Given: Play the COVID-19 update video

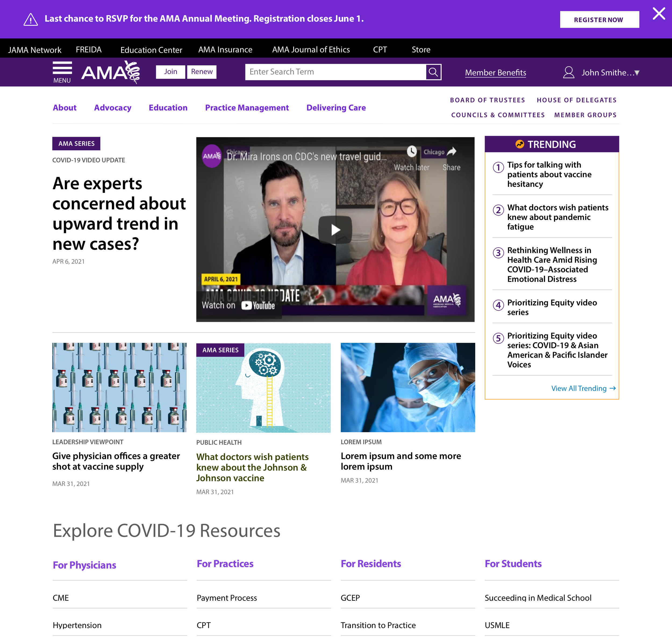Looking at the screenshot, I should tap(336, 230).
